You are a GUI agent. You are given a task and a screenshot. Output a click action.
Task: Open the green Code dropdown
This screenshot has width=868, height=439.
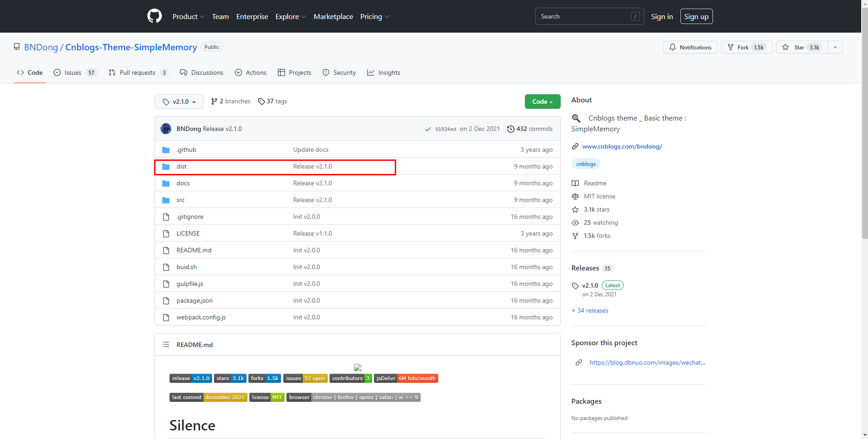click(543, 101)
